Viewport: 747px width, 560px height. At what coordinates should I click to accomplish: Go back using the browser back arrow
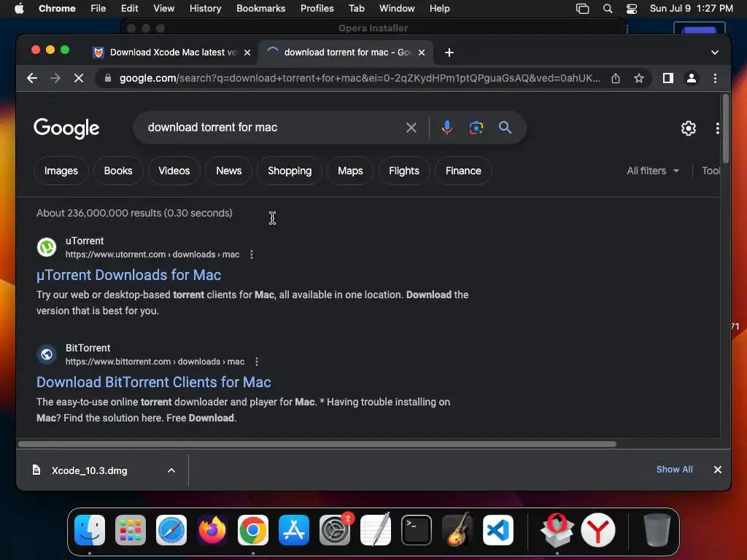[x=32, y=78]
